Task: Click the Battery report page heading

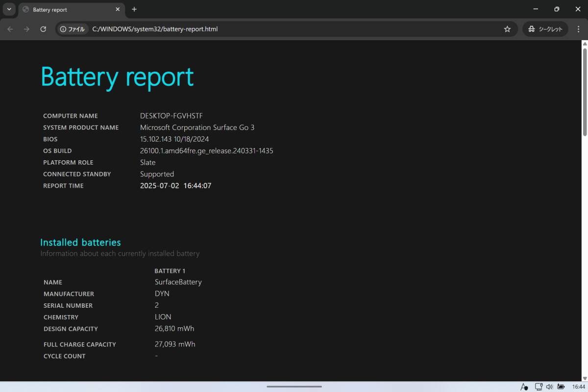Action: (117, 77)
